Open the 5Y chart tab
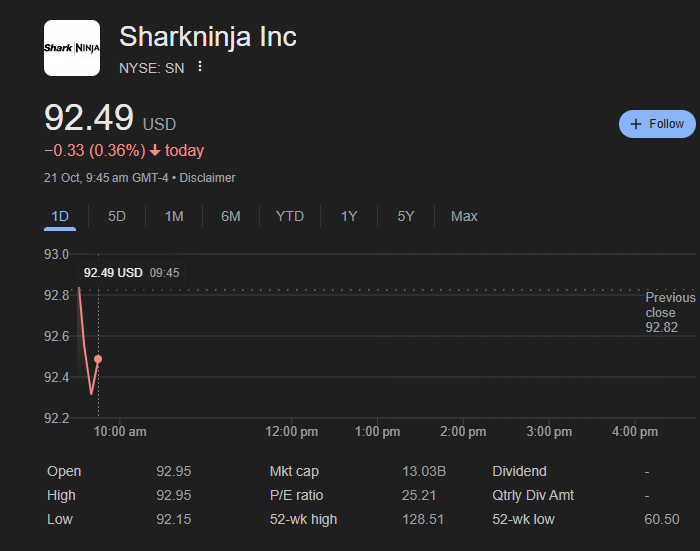 click(x=406, y=216)
